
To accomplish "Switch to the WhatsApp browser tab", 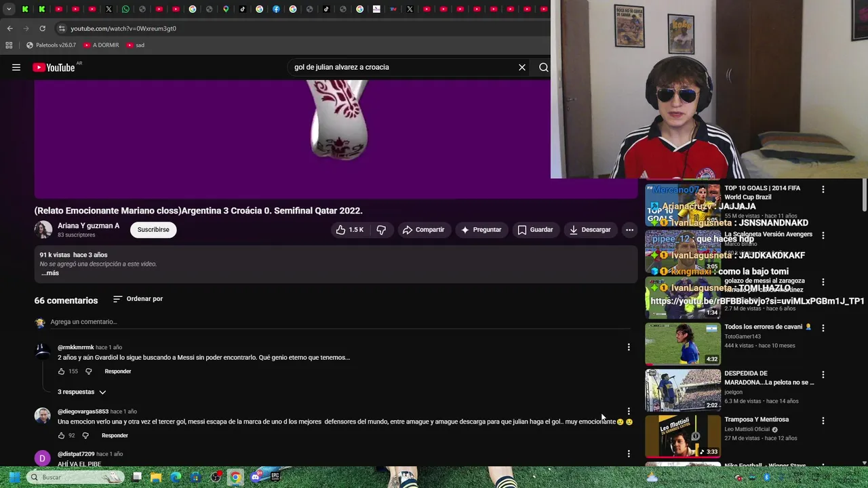I will (x=125, y=9).
